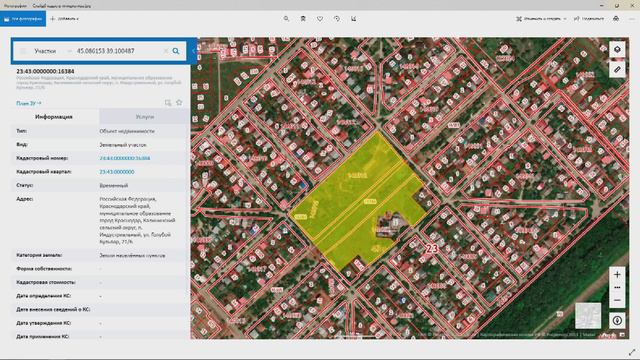The width and height of the screenshot is (640, 360).
Task: Open the cadastral number link 23:43:0000000:16384
Action: 125,158
